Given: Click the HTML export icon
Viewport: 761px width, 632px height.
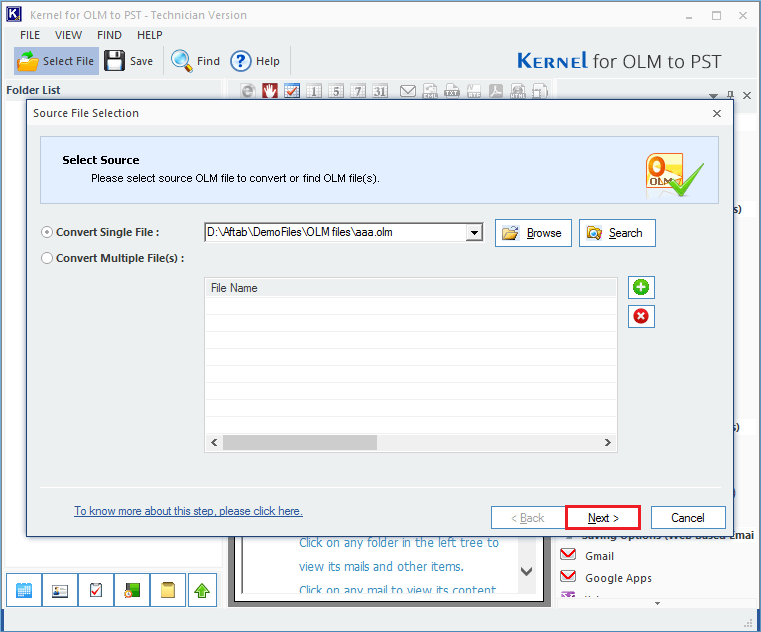Looking at the screenshot, I should 518,91.
